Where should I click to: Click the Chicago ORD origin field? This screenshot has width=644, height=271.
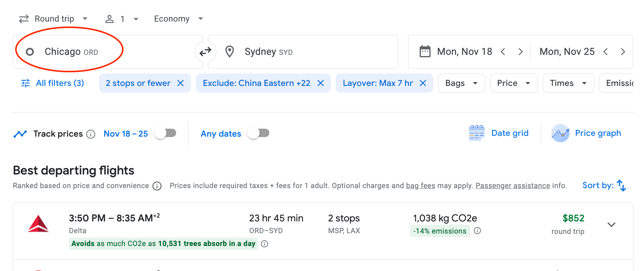(108, 51)
